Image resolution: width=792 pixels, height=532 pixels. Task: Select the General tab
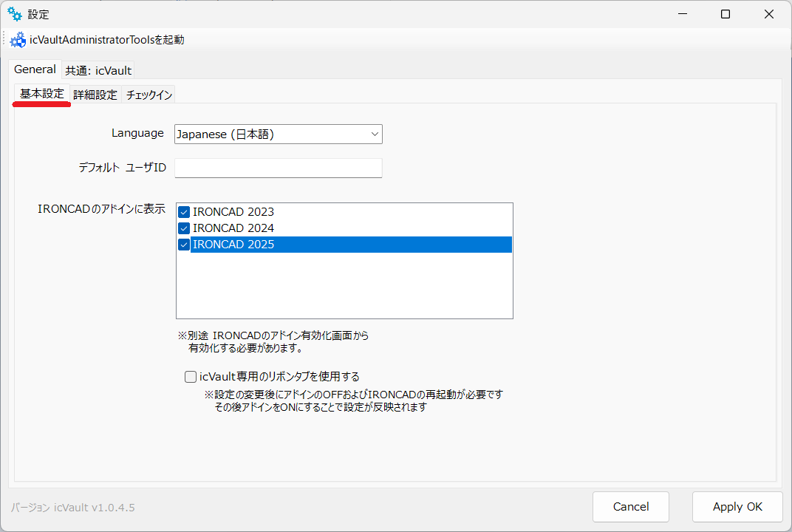click(x=35, y=69)
